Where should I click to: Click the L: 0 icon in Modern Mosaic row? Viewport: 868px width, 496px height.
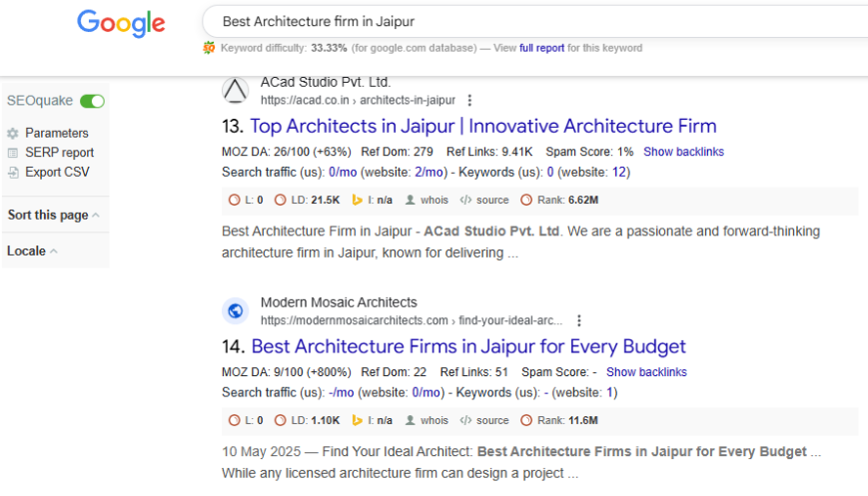[234, 421]
